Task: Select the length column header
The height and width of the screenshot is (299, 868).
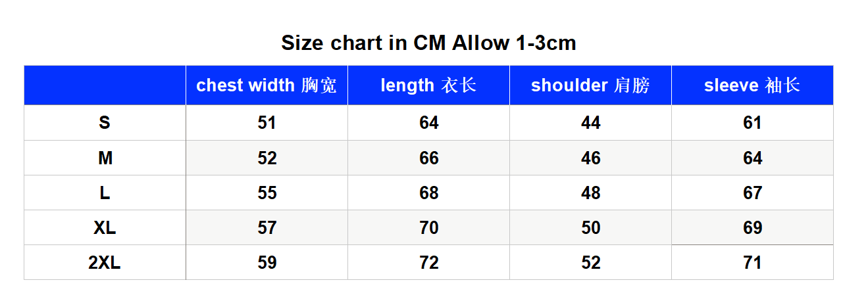Action: pyautogui.click(x=428, y=85)
